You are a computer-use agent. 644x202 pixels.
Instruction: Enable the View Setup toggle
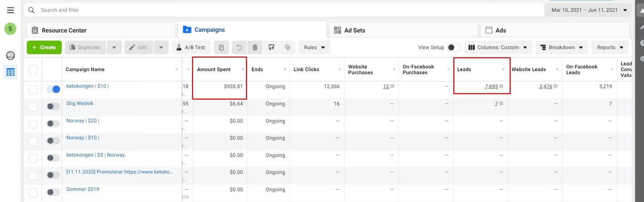pos(454,47)
